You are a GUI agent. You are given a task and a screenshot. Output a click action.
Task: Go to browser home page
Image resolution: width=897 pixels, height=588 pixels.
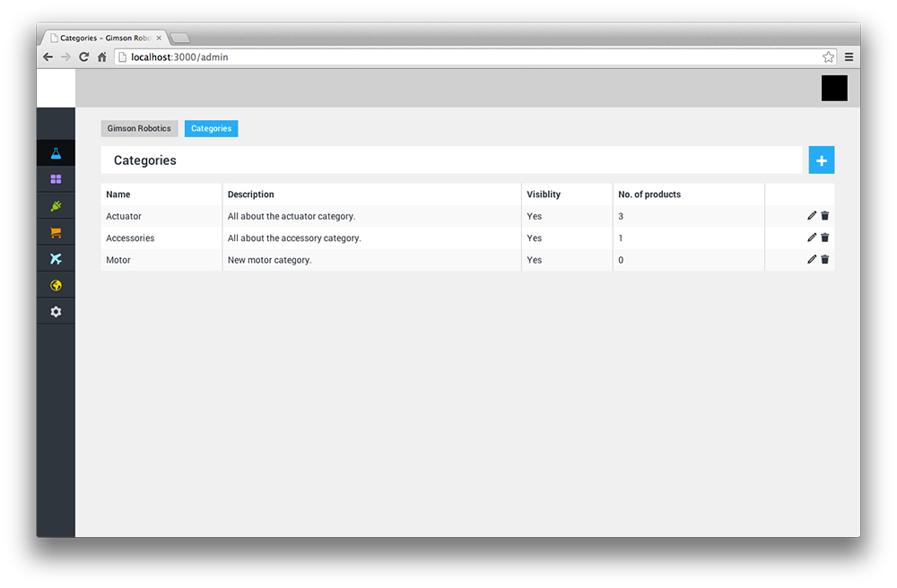click(x=102, y=57)
